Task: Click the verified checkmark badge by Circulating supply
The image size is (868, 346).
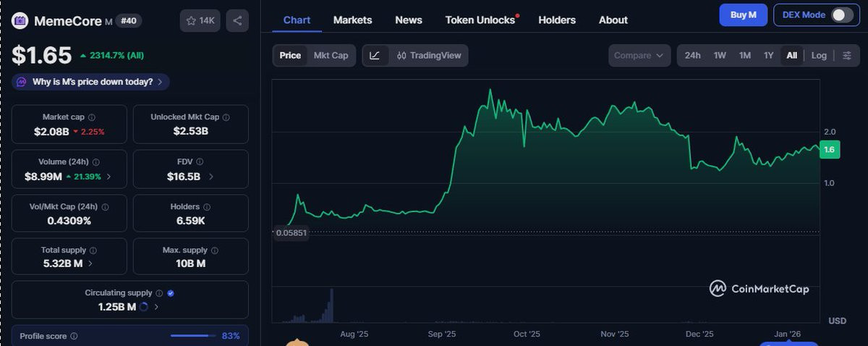Action: pyautogui.click(x=171, y=293)
